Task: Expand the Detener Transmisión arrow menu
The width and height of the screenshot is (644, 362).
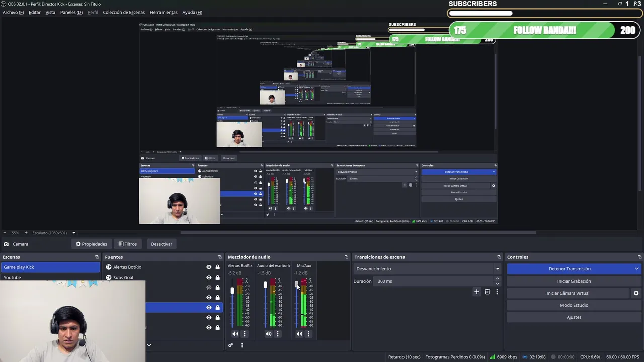Action: (636, 269)
